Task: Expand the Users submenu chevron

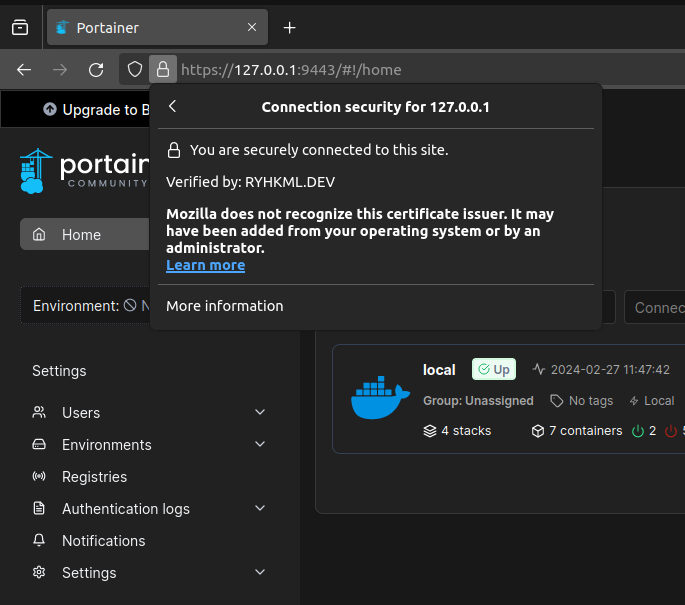Action: 260,412
